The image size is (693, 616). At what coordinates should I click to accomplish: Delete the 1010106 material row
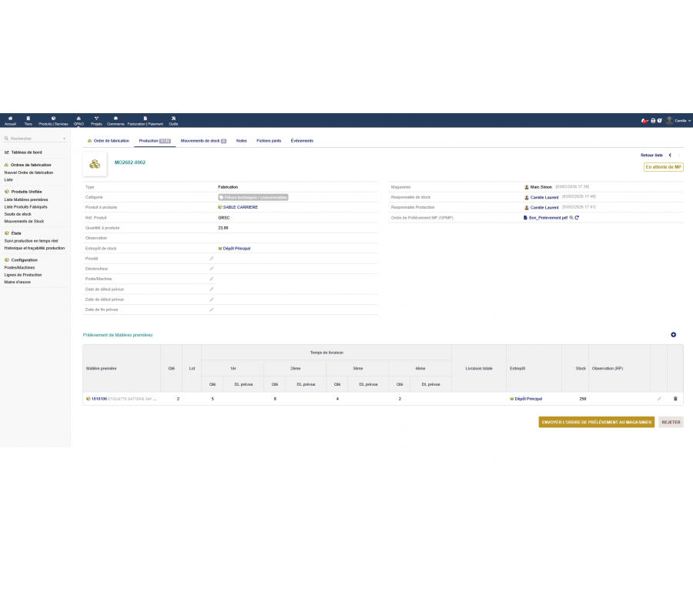[675, 399]
